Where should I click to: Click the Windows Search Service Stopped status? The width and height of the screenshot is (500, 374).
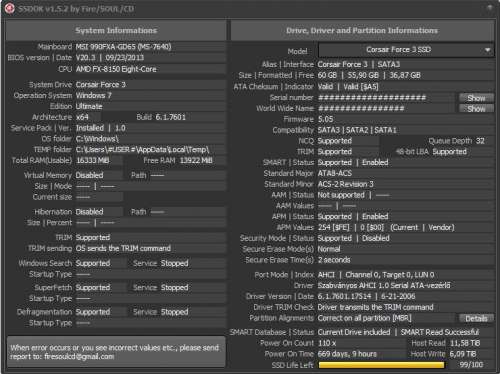pyautogui.click(x=174, y=263)
